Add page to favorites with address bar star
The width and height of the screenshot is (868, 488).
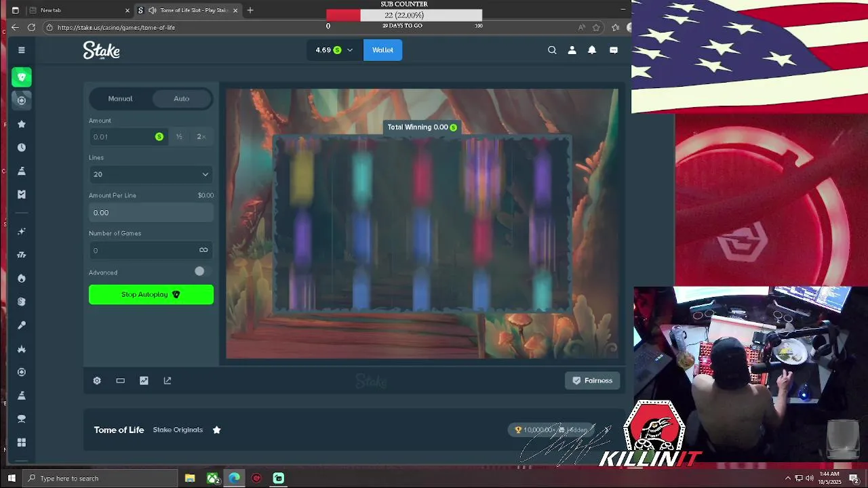596,27
